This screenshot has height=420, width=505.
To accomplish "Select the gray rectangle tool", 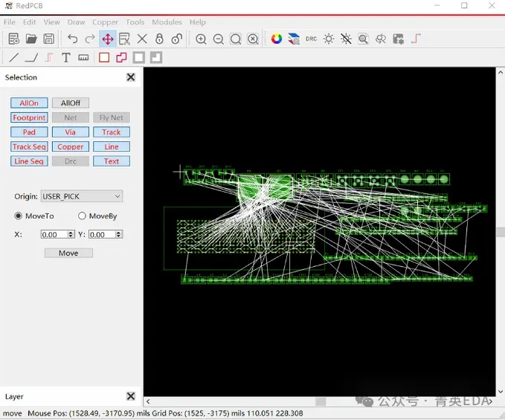I will coord(139,57).
